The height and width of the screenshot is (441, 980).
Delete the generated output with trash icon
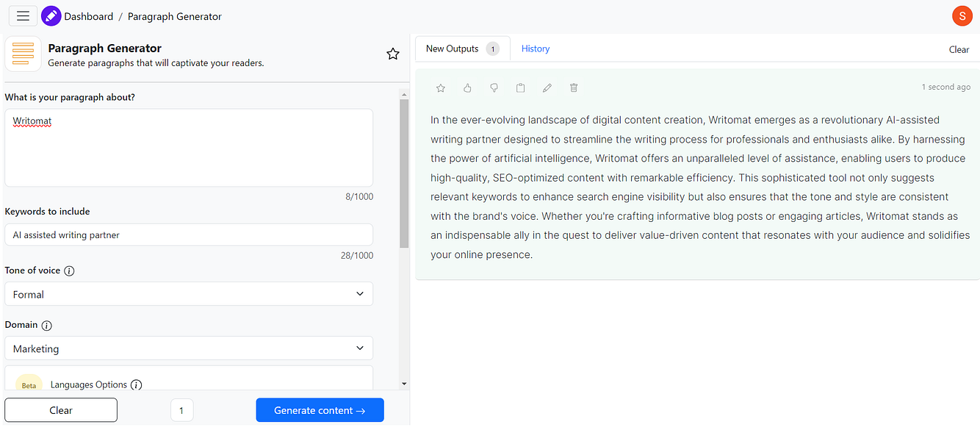(574, 88)
